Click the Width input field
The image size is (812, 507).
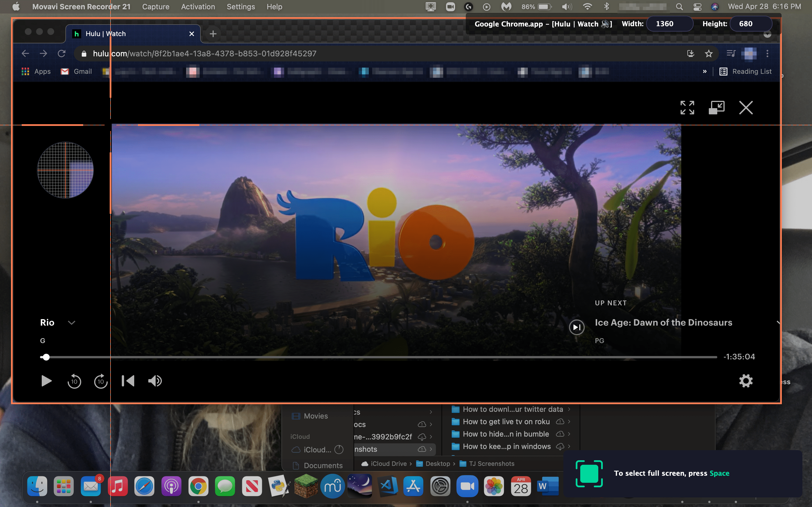[669, 24]
